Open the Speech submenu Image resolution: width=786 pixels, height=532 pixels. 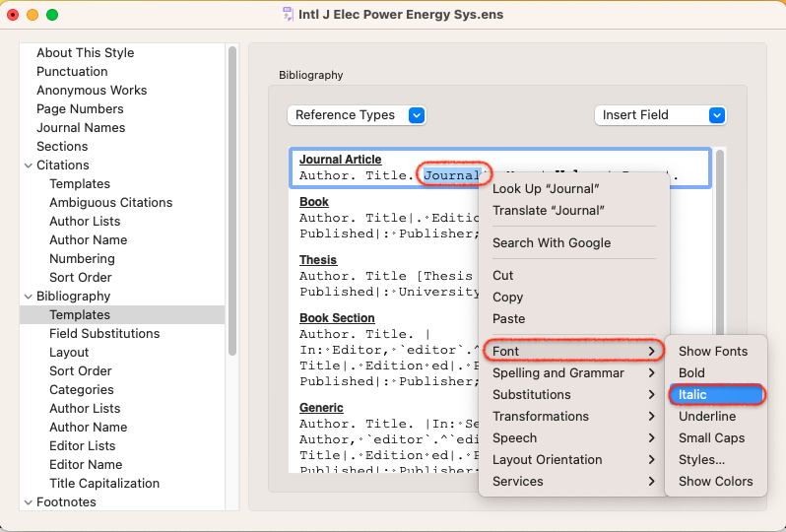pos(574,437)
